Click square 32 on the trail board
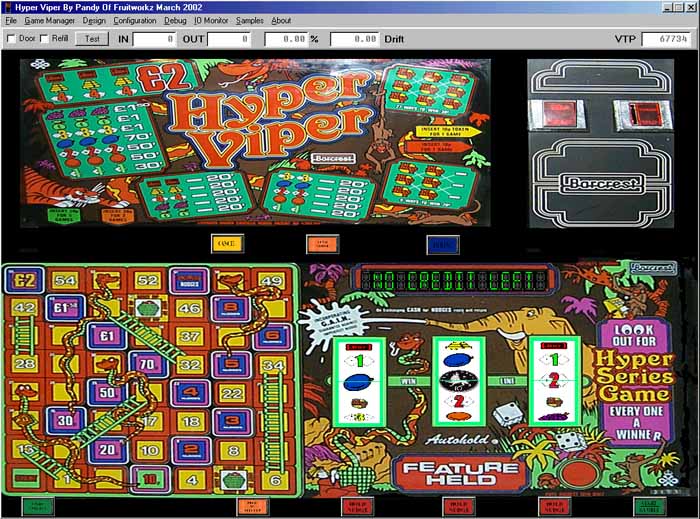This screenshot has width=700, height=519. point(189,365)
